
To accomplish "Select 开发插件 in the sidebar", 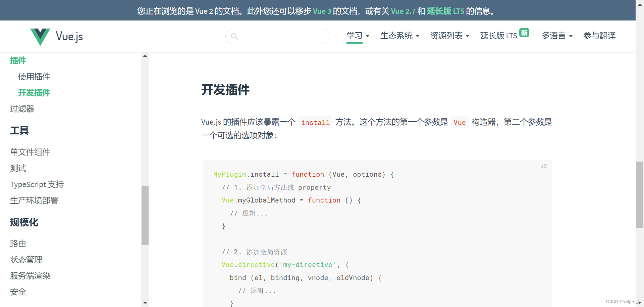I will click(x=34, y=93).
